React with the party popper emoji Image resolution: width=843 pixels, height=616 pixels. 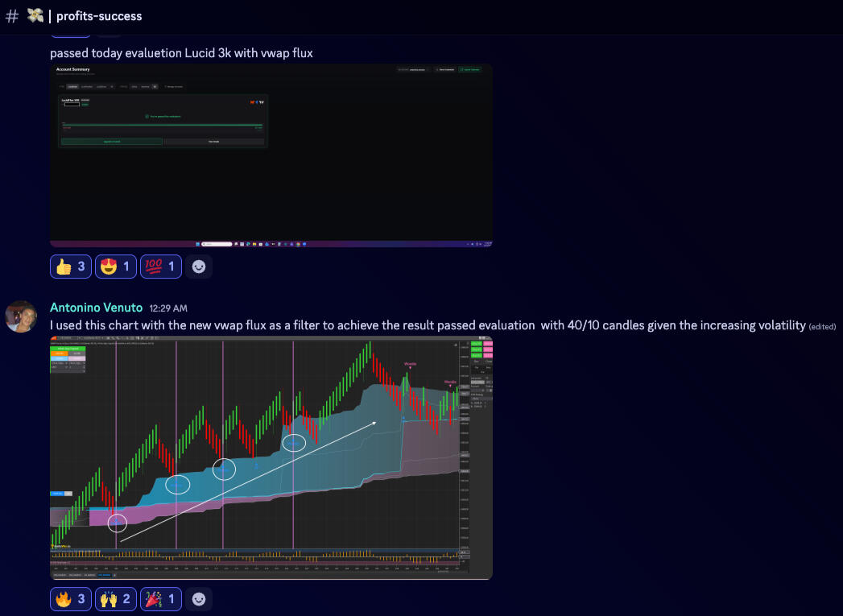(161, 599)
